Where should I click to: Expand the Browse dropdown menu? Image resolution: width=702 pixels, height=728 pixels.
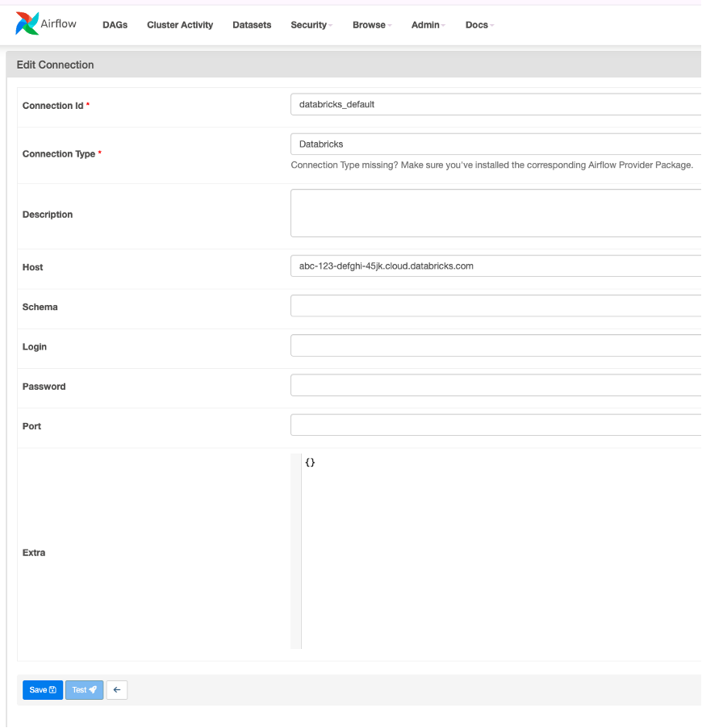[x=372, y=25]
